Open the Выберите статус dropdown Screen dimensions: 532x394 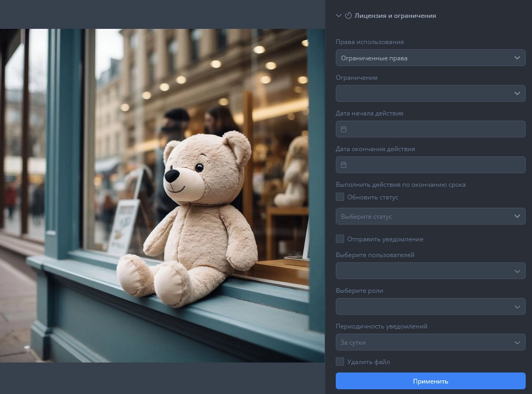point(430,216)
